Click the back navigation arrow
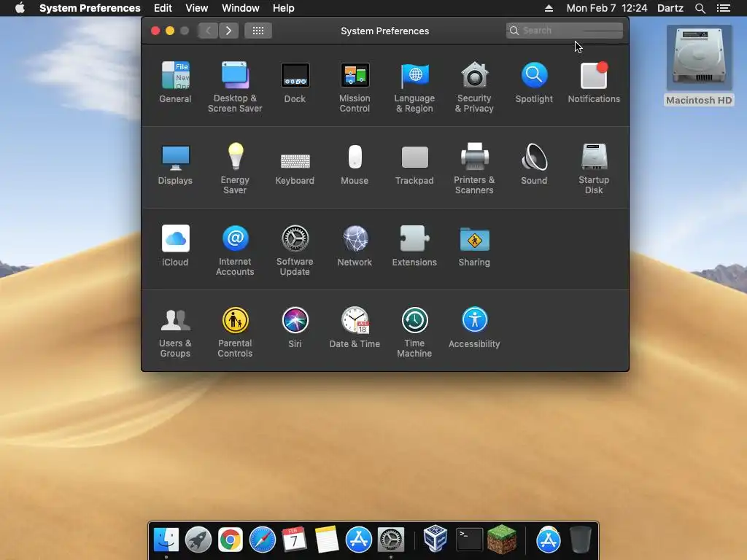 click(208, 31)
